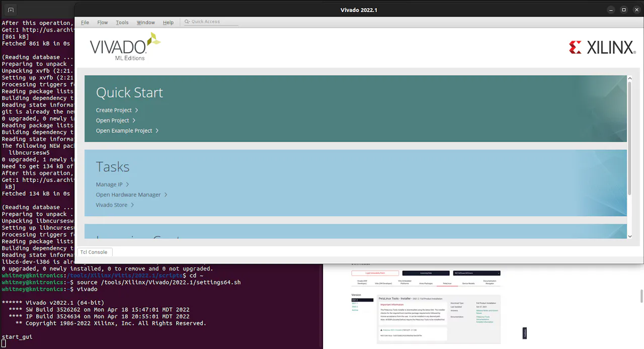Select Documentation Navigator tab
Image resolution: width=644 pixels, height=349 pixels.
click(490, 282)
